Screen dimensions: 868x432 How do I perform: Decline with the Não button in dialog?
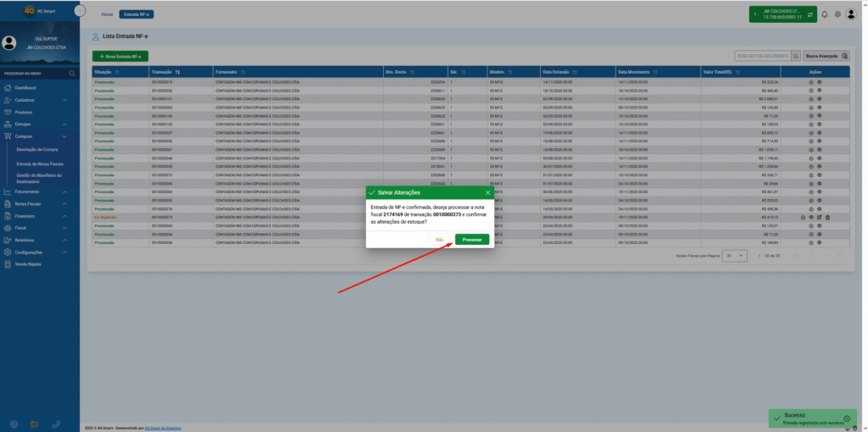(x=440, y=240)
